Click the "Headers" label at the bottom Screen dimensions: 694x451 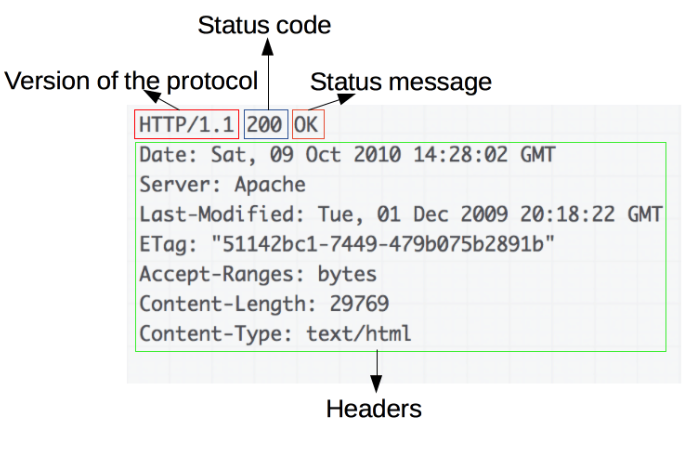point(374,409)
